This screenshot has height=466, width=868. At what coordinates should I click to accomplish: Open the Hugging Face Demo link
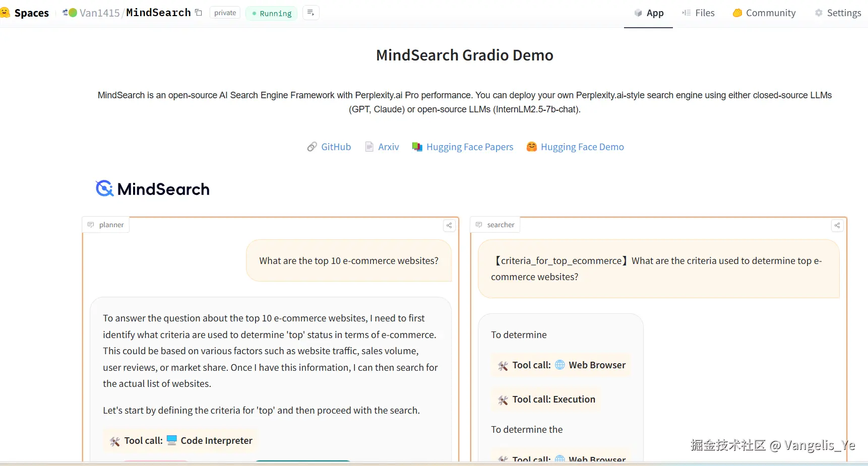pos(575,147)
